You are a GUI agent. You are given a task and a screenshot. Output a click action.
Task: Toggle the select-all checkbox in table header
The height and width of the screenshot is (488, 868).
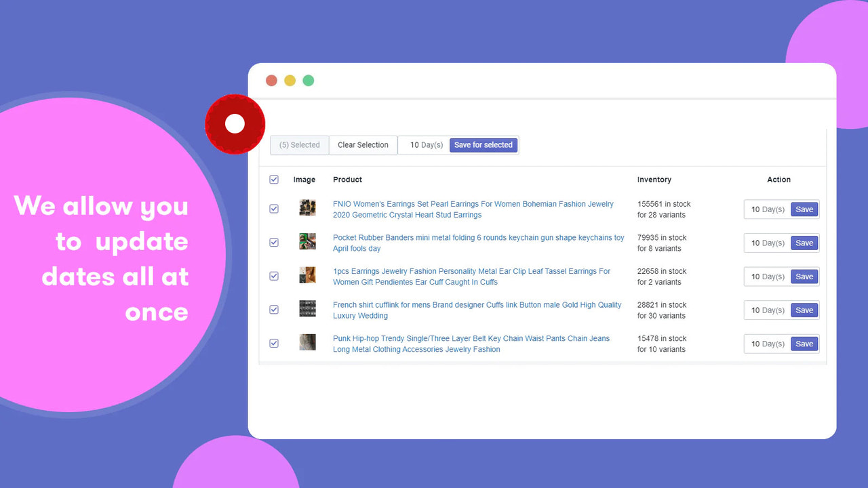[x=274, y=180]
